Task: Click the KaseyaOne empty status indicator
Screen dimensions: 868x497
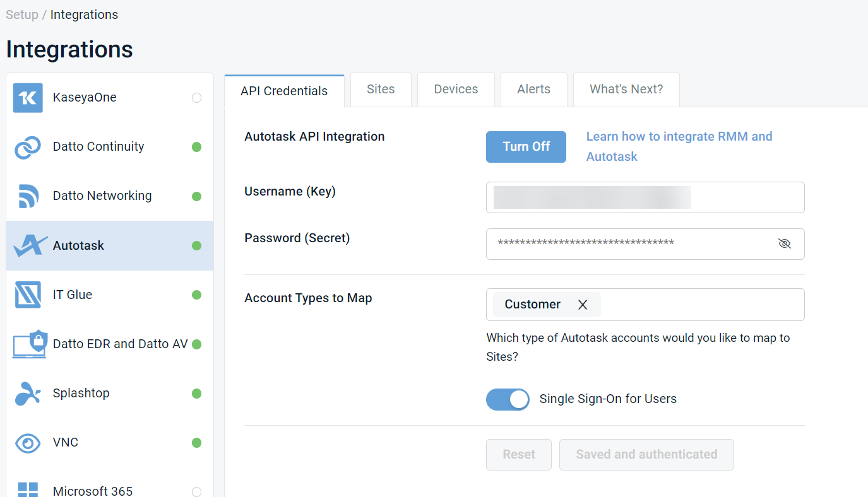Action: (196, 98)
